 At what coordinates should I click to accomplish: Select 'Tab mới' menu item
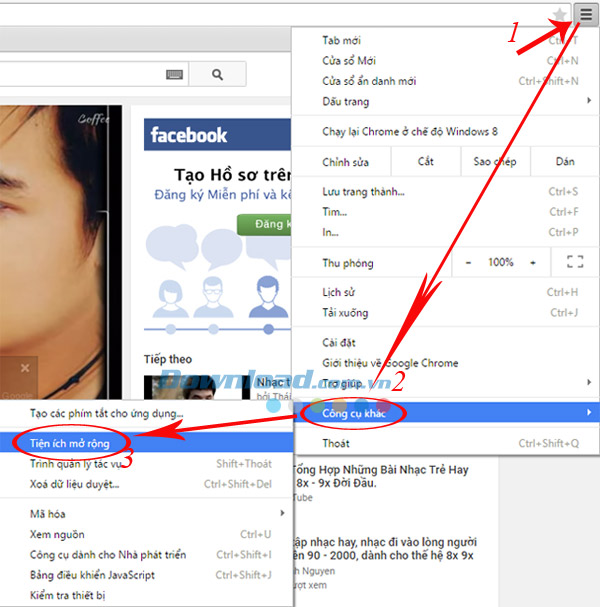pos(445,40)
